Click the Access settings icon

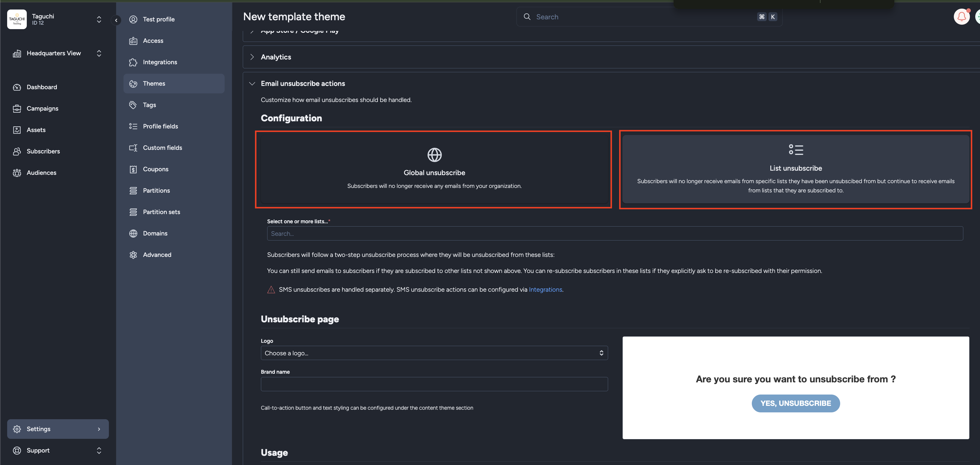133,41
